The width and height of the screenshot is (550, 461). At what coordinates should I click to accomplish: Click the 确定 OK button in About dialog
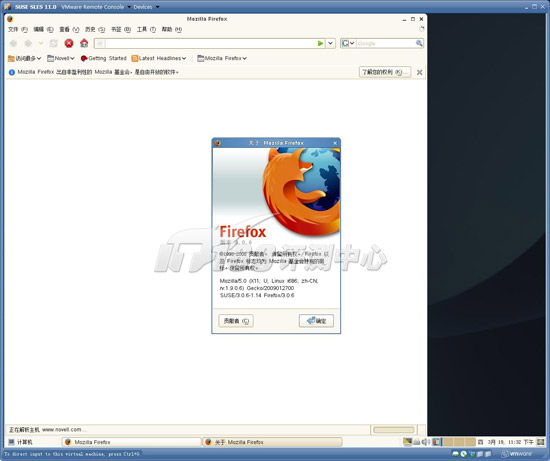pyautogui.click(x=316, y=321)
